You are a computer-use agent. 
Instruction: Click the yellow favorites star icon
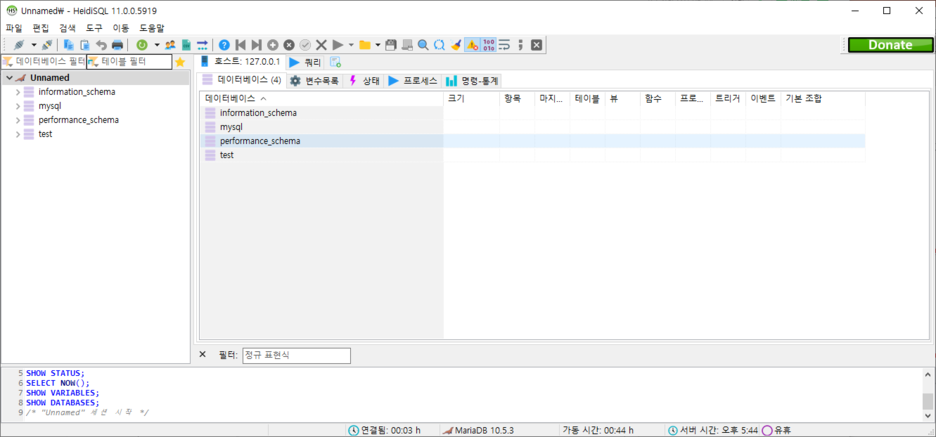(x=180, y=62)
